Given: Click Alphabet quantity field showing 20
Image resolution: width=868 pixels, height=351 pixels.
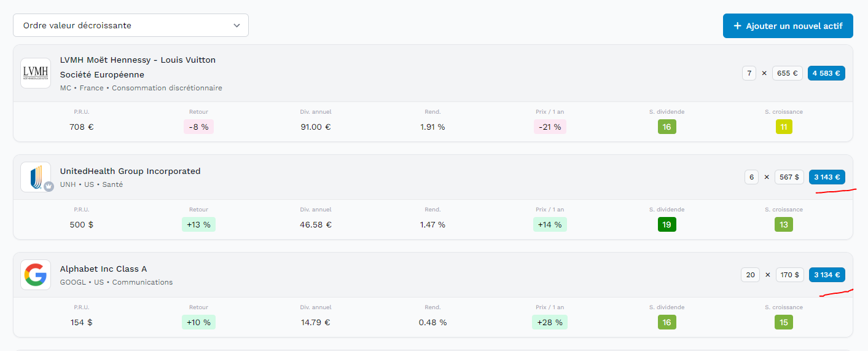Looking at the screenshot, I should point(750,275).
